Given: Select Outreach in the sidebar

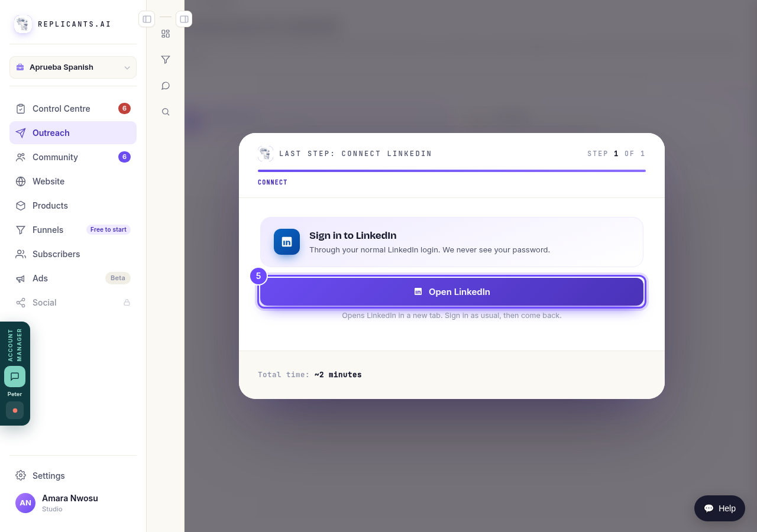Looking at the screenshot, I should point(73,133).
